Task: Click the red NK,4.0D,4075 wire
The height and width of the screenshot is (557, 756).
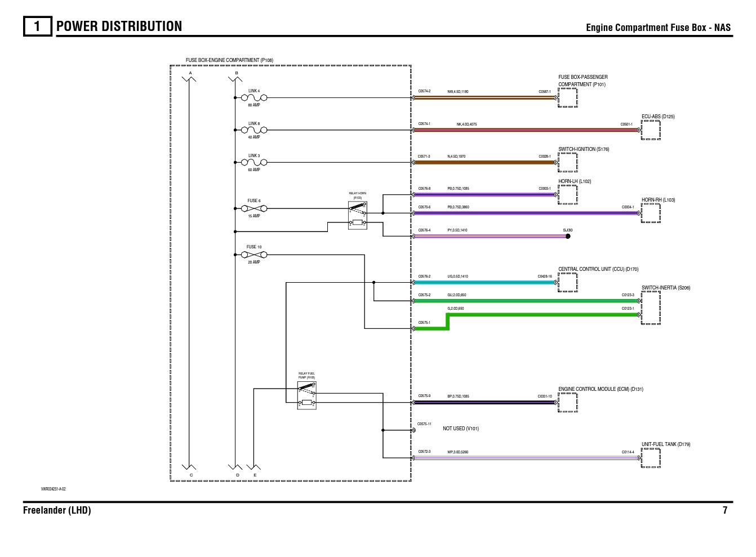Action: coord(526,130)
